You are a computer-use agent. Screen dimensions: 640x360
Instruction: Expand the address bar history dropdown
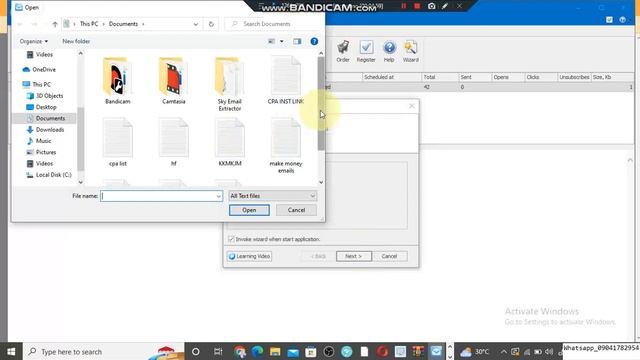[x=196, y=24]
